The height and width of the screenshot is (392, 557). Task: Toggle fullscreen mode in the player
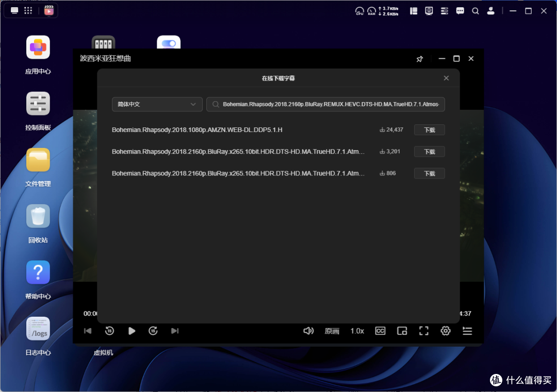tap(424, 331)
